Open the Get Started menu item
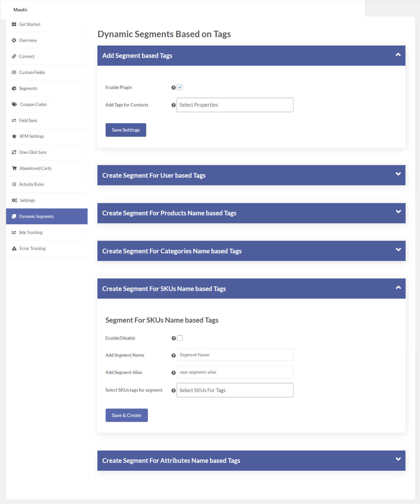The width and height of the screenshot is (420, 504). tap(47, 24)
